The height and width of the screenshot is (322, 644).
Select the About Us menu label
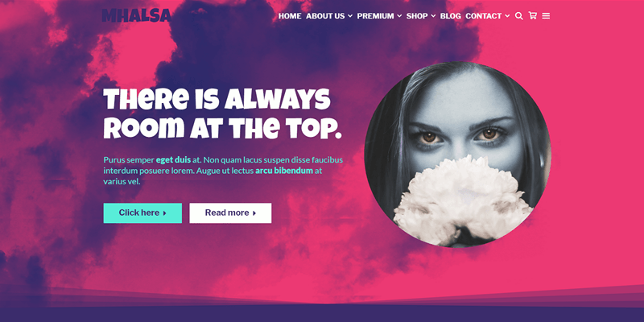coord(325,16)
